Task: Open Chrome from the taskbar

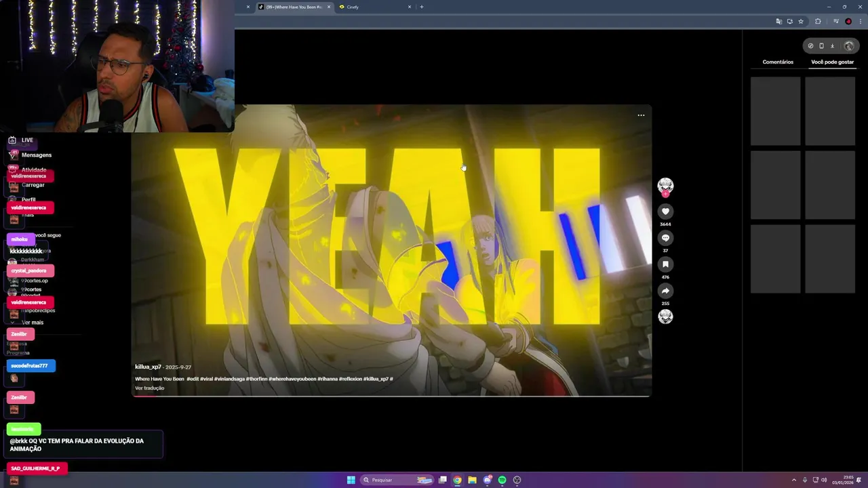Action: coord(457,480)
